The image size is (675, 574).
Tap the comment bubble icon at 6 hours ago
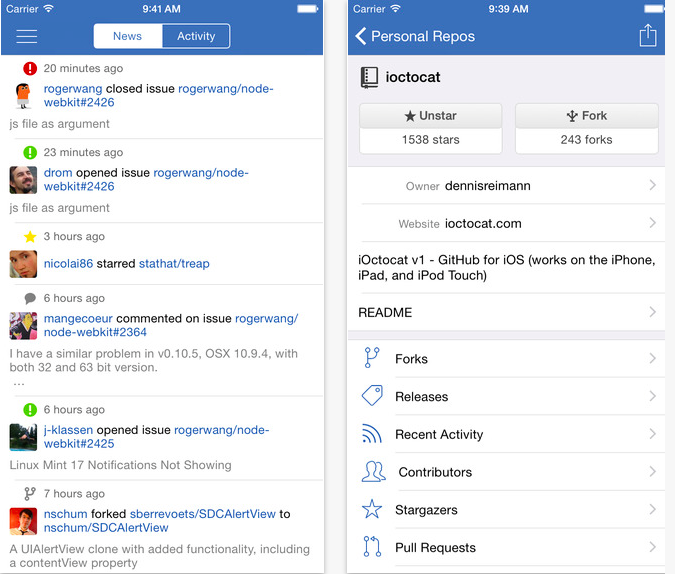[x=30, y=298]
